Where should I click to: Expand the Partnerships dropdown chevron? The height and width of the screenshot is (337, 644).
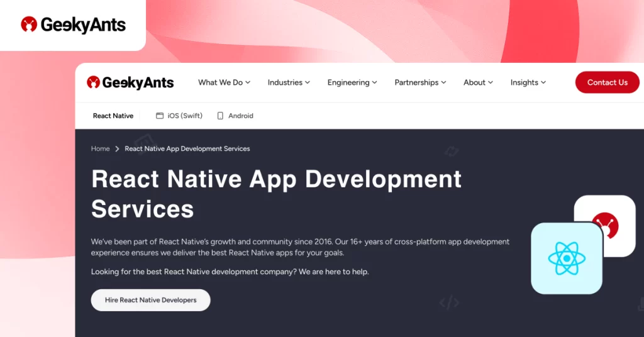coord(443,82)
